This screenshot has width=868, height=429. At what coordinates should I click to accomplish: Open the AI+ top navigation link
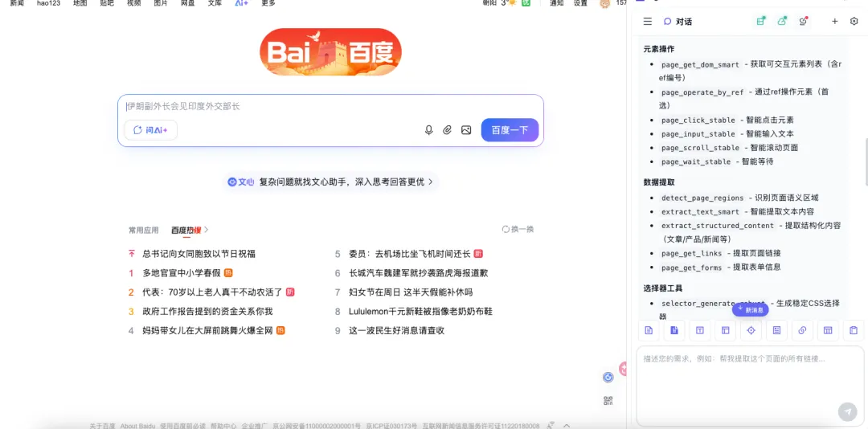(241, 2)
